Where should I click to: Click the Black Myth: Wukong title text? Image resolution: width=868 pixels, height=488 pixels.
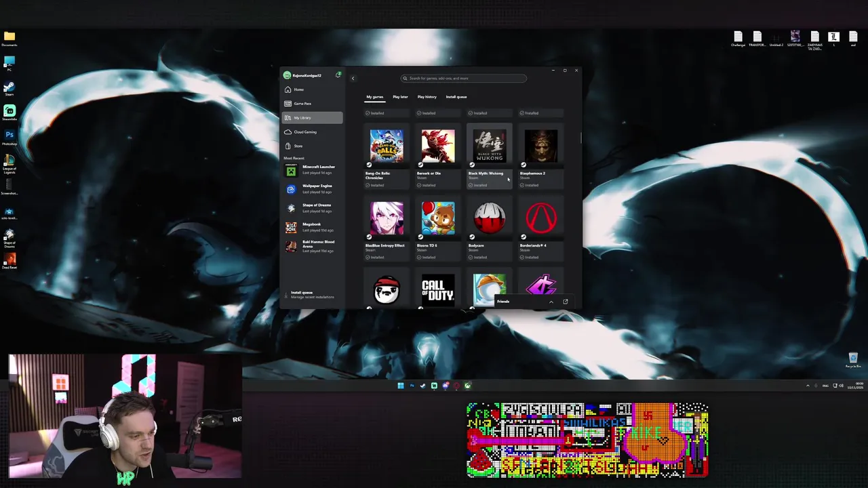tap(486, 174)
